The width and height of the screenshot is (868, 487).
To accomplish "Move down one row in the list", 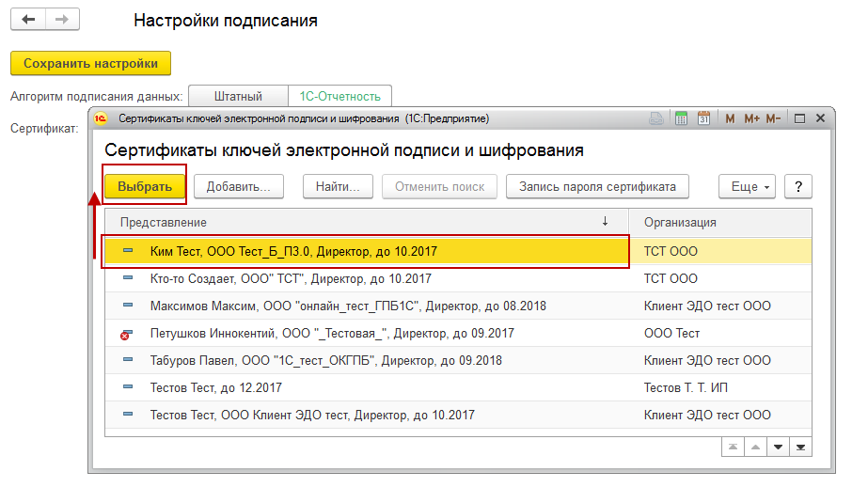I will [778, 448].
